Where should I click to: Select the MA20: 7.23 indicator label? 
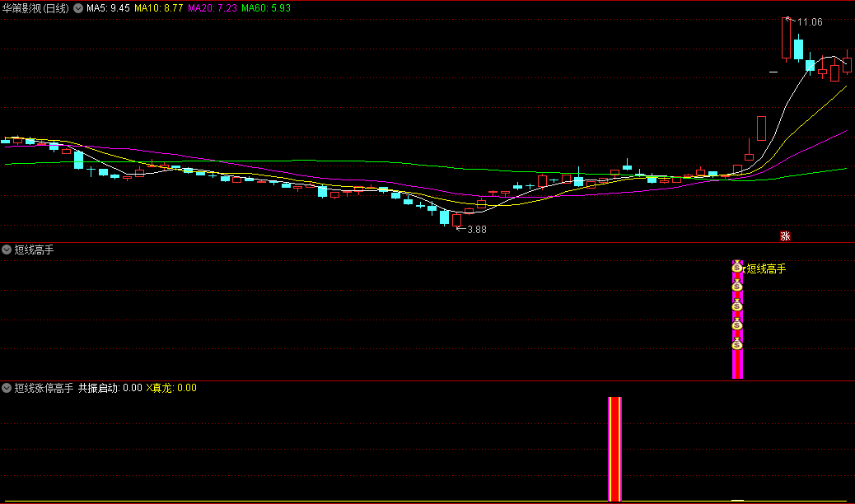tap(213, 8)
